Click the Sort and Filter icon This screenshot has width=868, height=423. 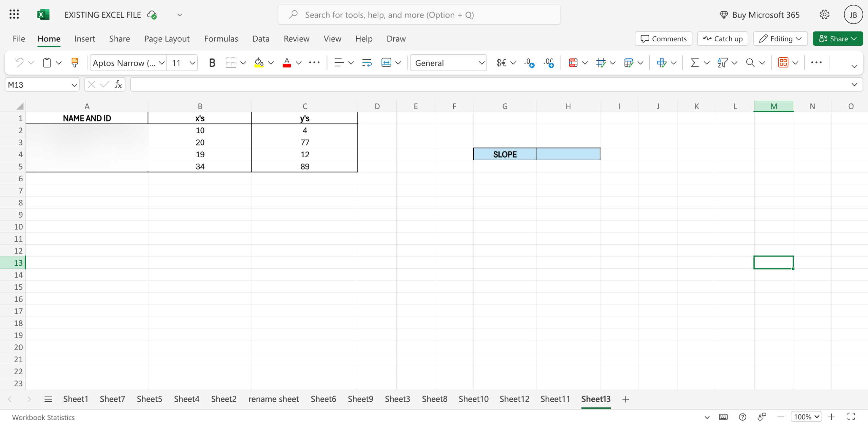[x=722, y=63]
